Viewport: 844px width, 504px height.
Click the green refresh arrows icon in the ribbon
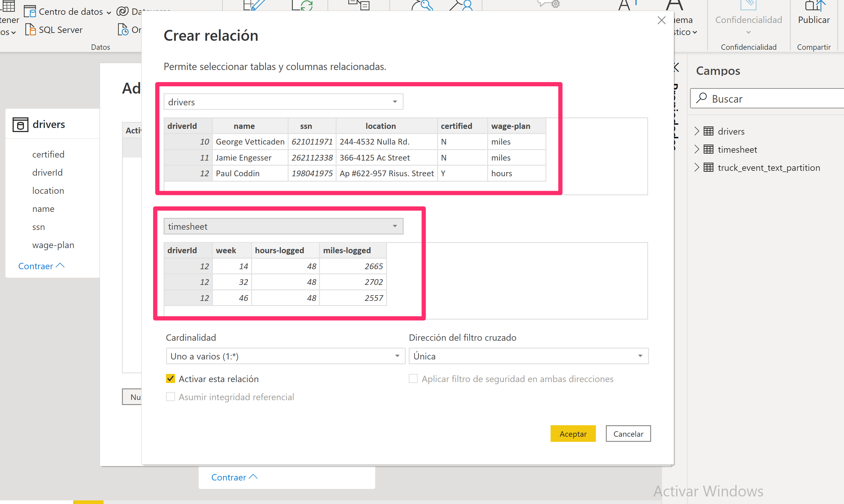[302, 5]
